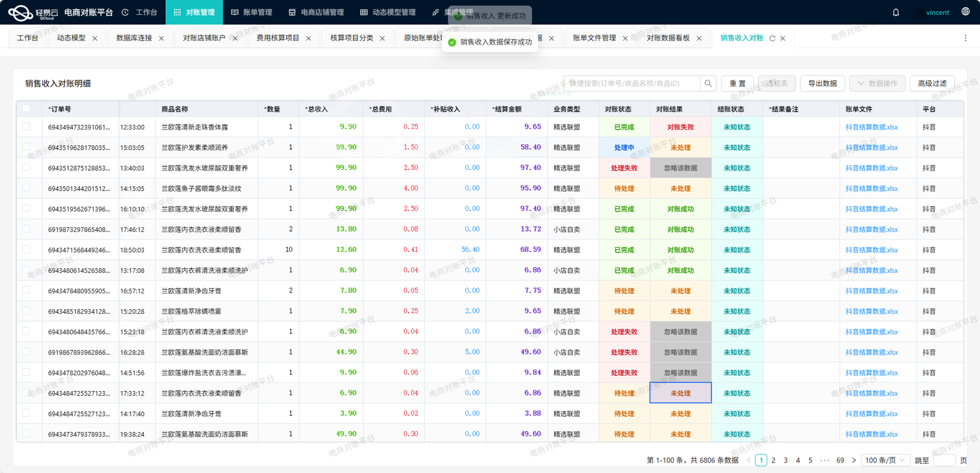Go to page 69

coord(840,460)
